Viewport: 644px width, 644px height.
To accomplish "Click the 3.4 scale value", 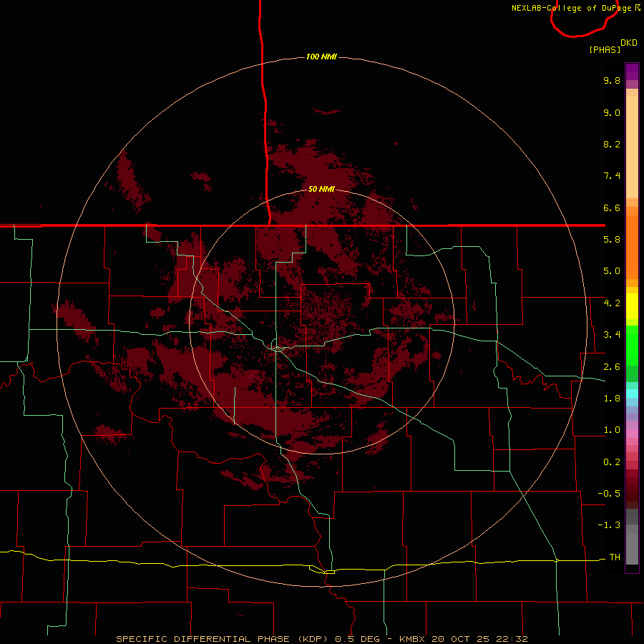I will [612, 335].
